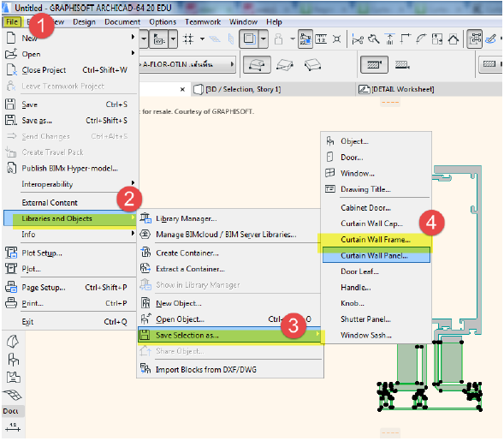Save selection as Curtain Wall Frame...
The image size is (504, 441).
pyautogui.click(x=377, y=240)
